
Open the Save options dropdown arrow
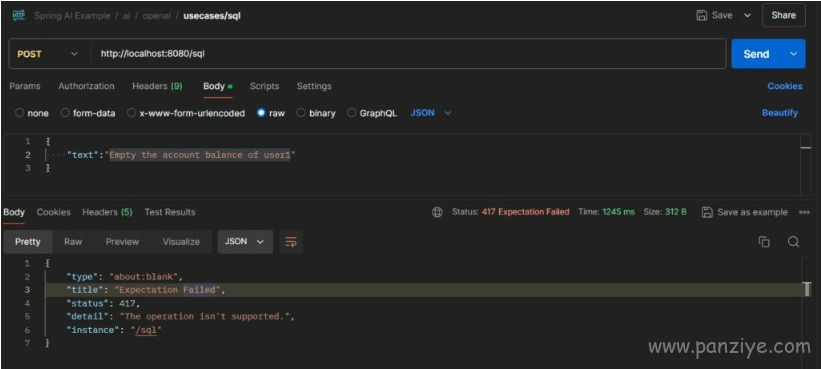click(747, 16)
